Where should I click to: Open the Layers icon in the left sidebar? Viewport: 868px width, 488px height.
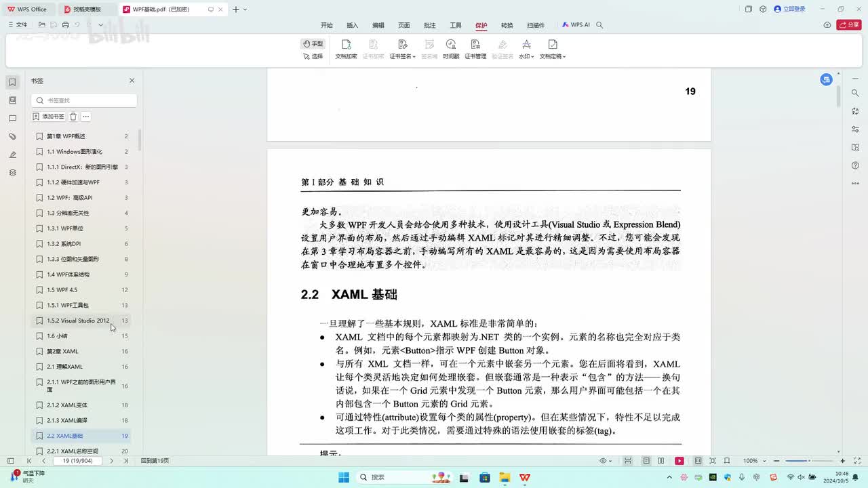[x=12, y=173]
